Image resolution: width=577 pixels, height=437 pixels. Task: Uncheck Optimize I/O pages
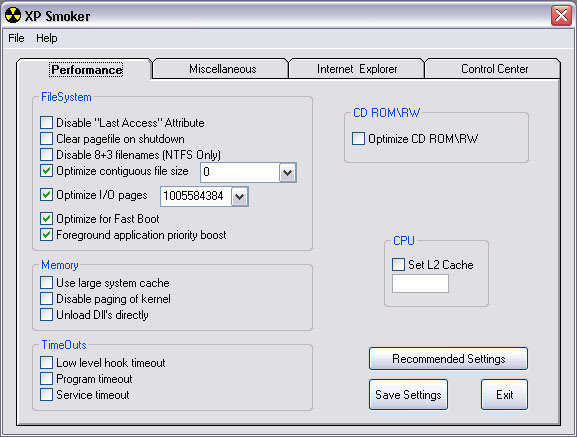coord(46,195)
